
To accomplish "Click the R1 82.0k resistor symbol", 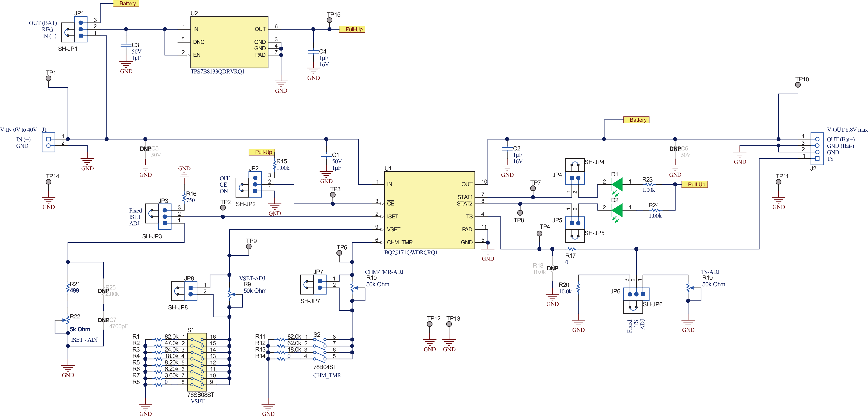I will coord(158,339).
